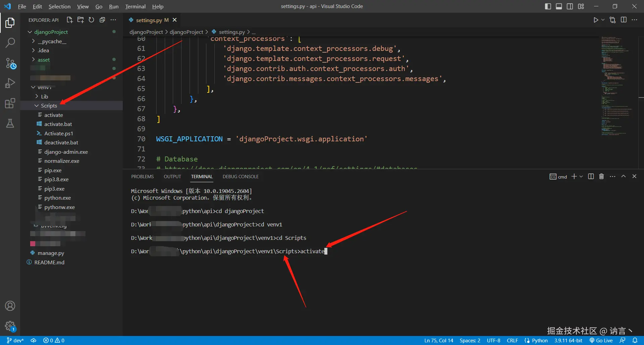Synchronize changes in status bar
644x345 pixels.
point(34,340)
